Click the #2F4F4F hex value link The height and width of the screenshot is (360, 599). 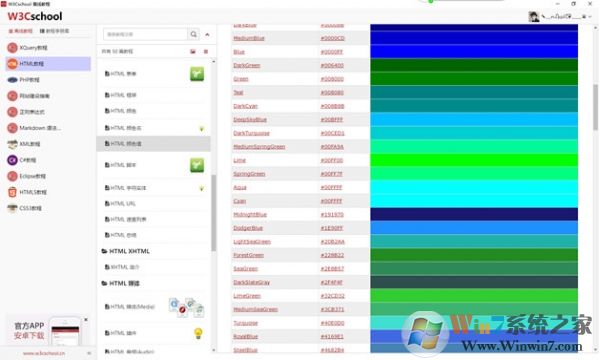coord(332,282)
